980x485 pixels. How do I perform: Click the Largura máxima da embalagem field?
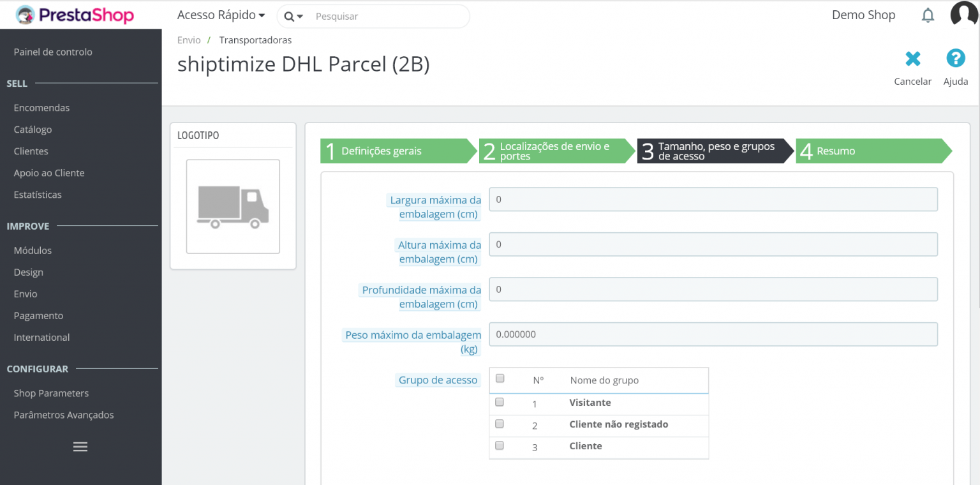pos(713,199)
